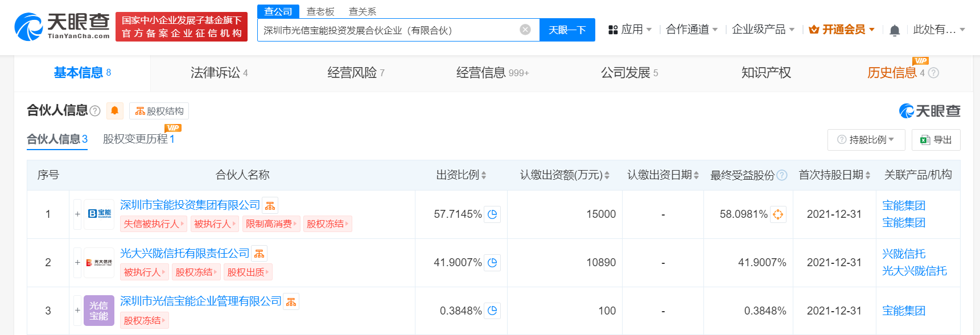
Task: Open the notification bell in header
Action: pos(895,30)
